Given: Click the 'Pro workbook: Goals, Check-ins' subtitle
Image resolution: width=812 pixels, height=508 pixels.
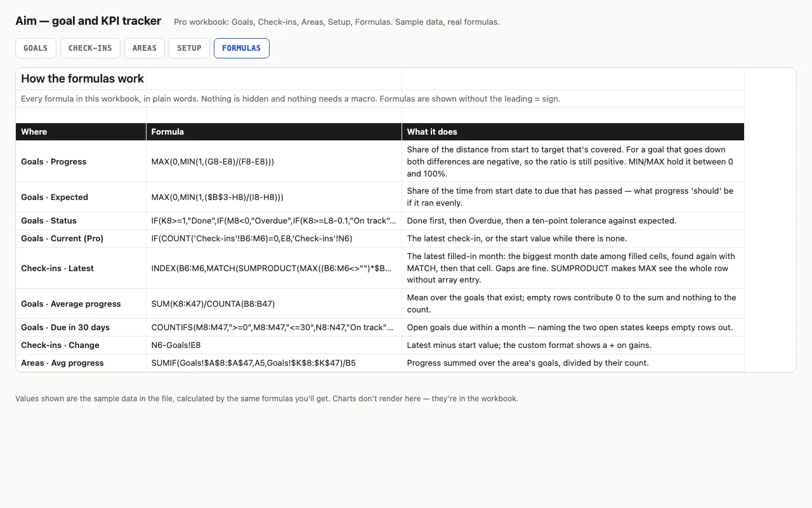Looking at the screenshot, I should tap(337, 22).
